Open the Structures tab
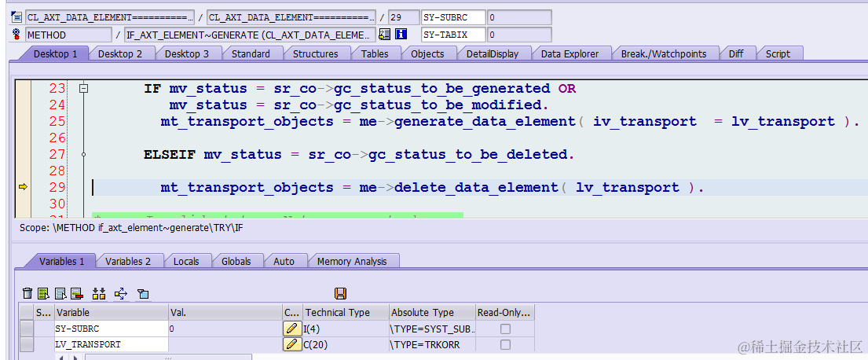Viewport: 868px width, 360px height. click(315, 53)
